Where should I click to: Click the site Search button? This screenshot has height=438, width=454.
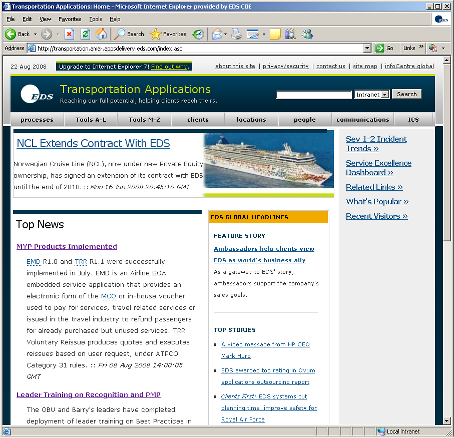click(x=407, y=94)
